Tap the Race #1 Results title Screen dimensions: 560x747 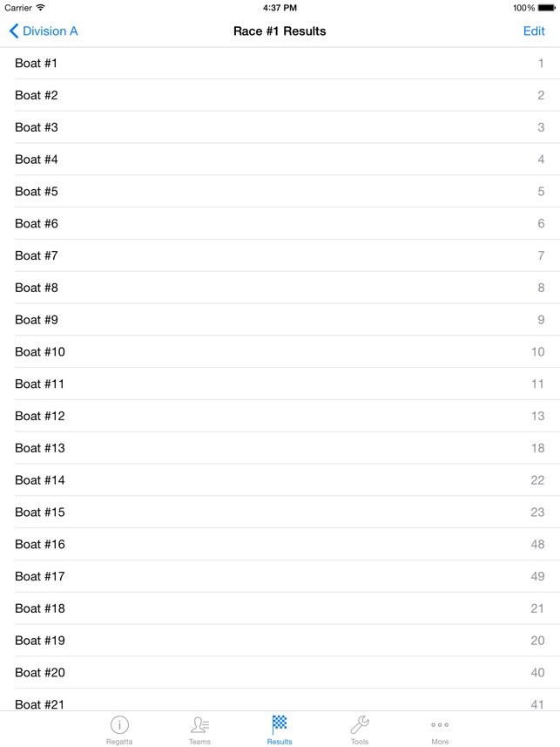click(x=280, y=31)
